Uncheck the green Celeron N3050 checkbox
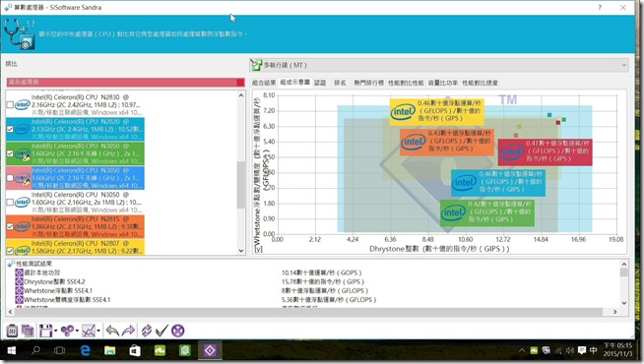This screenshot has height=364, width=644. point(10,153)
